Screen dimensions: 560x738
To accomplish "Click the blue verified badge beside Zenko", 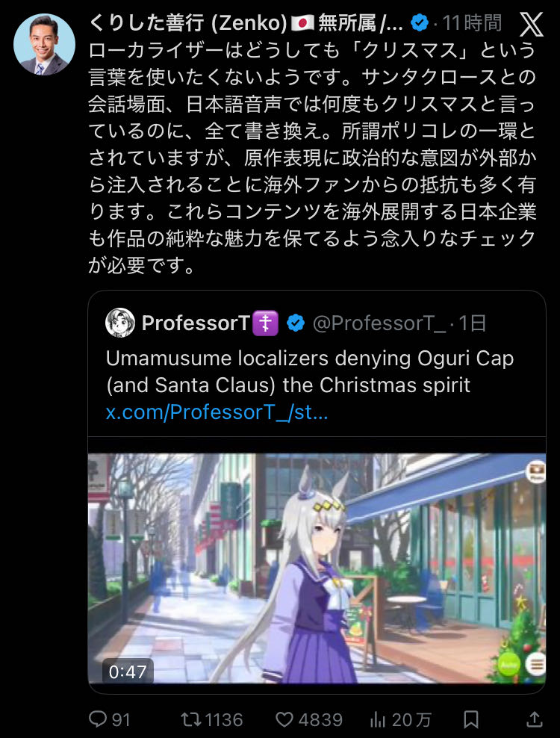I will point(420,22).
